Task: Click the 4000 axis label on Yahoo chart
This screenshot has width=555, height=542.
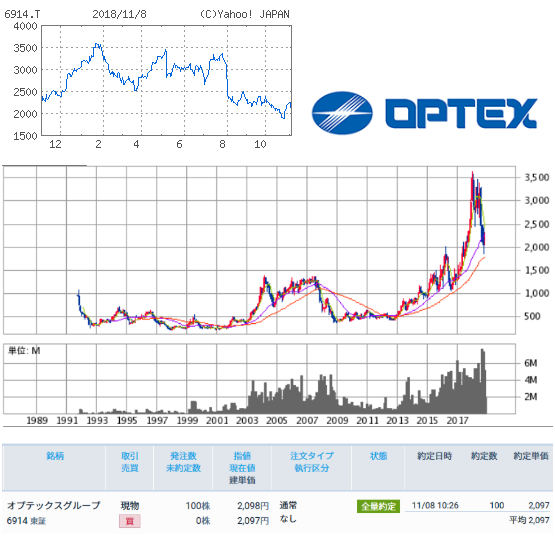Action: click(x=25, y=26)
